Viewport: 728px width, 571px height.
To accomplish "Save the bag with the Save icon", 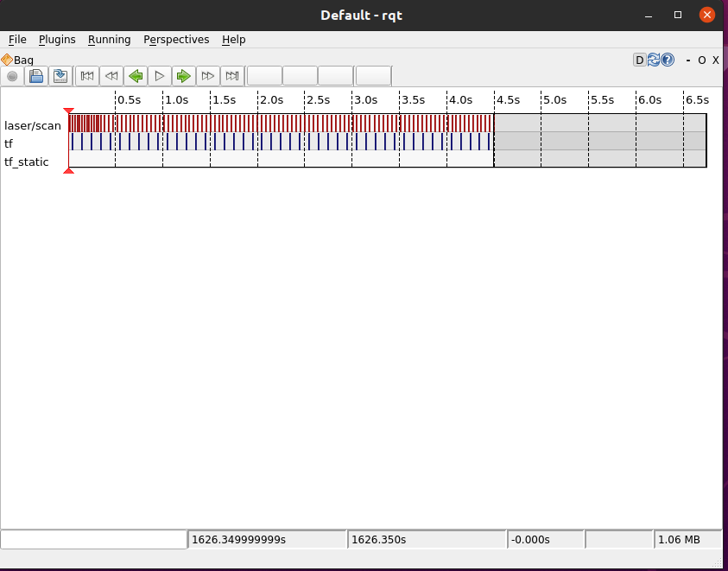I will (60, 76).
